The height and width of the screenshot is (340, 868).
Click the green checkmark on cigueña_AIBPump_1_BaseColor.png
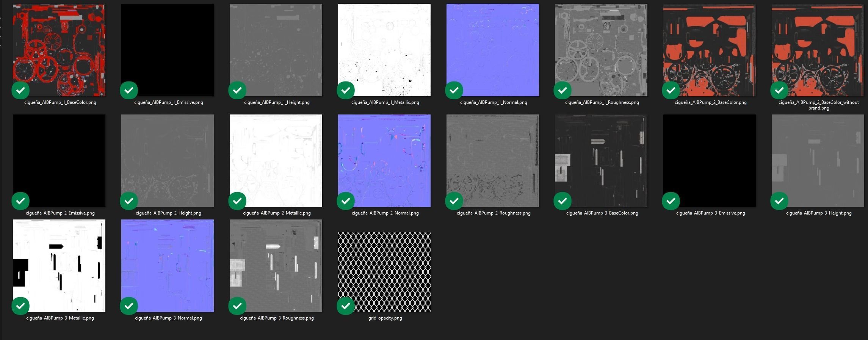click(20, 90)
